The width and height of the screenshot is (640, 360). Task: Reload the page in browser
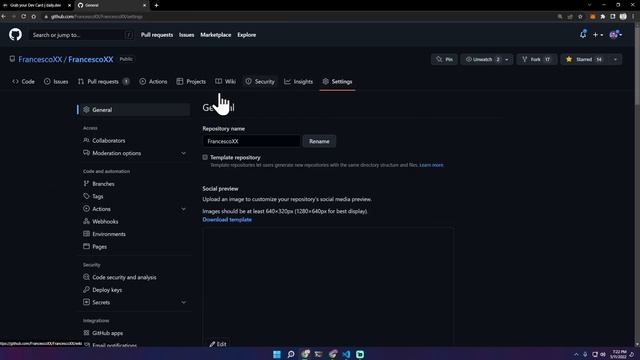[x=24, y=17]
